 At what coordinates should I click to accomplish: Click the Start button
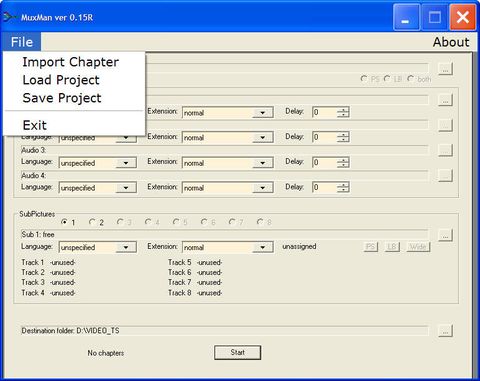pyautogui.click(x=237, y=352)
